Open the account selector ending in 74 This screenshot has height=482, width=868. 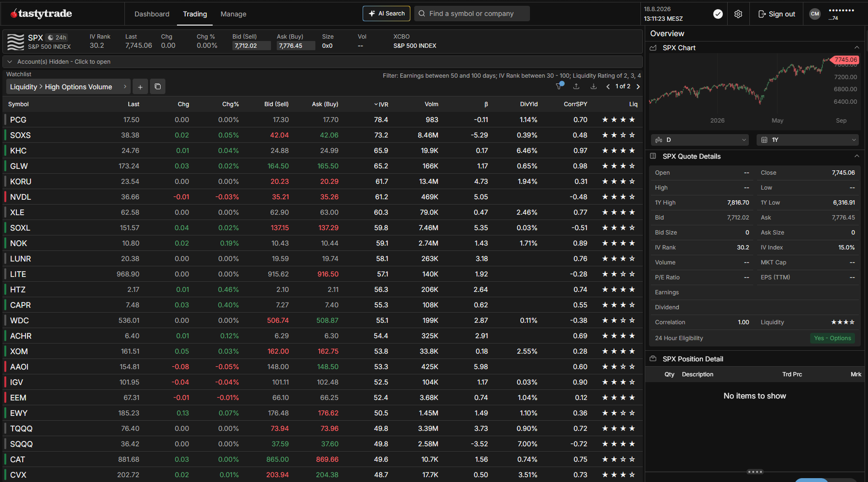[841, 14]
